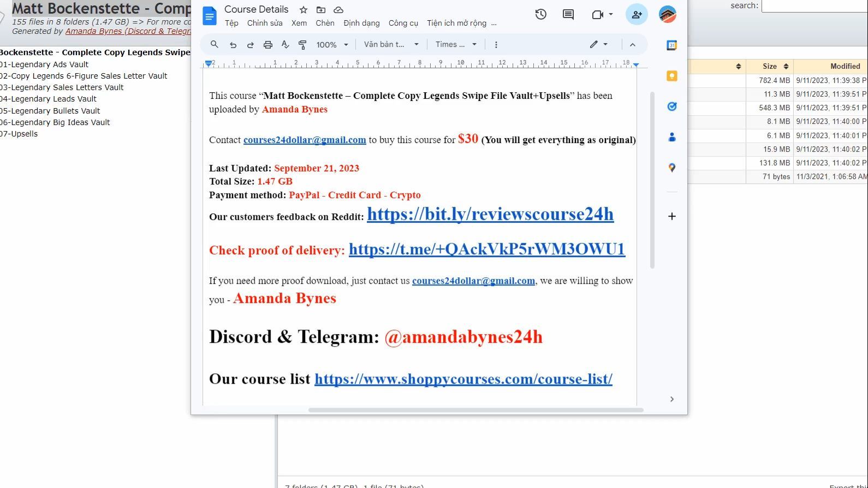868x488 pixels.
Task: Undo the last edit
Action: [x=233, y=45]
